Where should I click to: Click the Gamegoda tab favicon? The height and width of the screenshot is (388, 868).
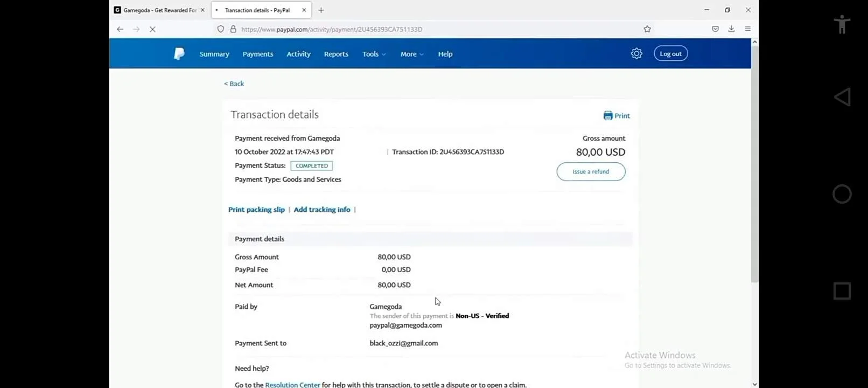pyautogui.click(x=117, y=10)
